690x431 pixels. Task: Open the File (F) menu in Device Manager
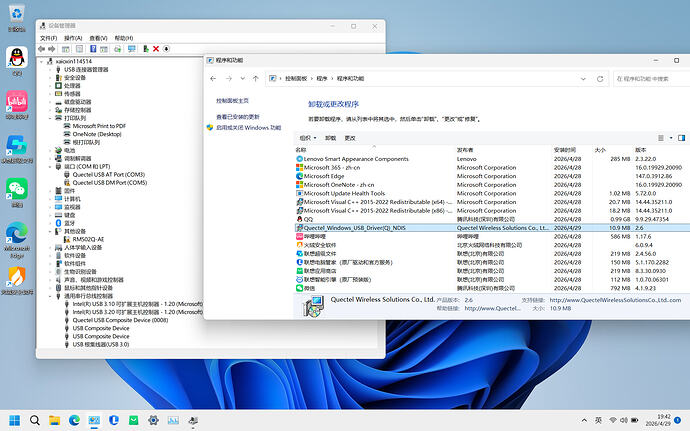pyautogui.click(x=49, y=38)
